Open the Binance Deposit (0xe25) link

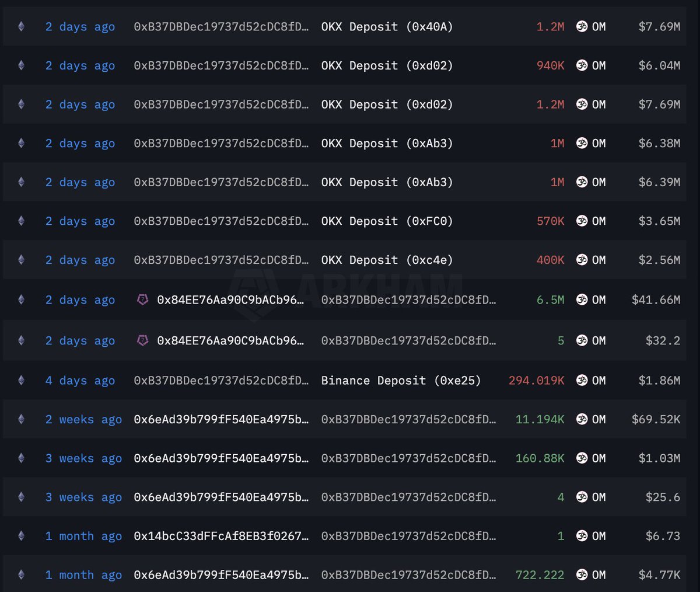click(x=401, y=381)
